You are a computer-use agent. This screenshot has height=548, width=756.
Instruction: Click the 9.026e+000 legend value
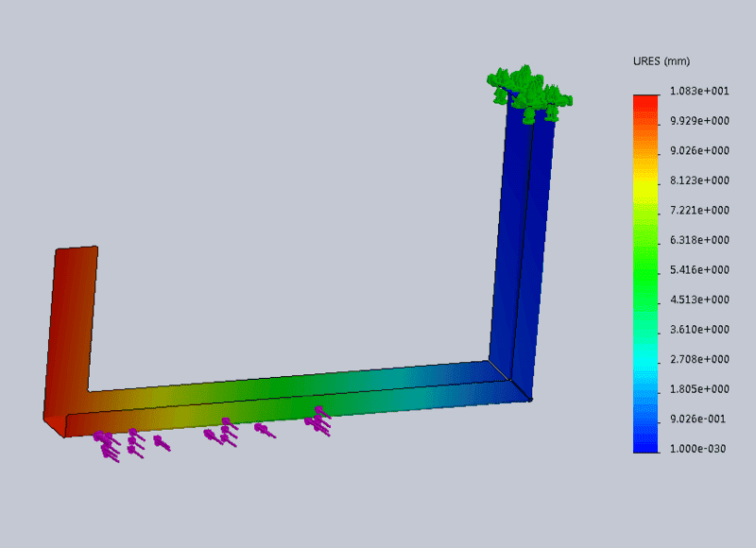point(699,151)
